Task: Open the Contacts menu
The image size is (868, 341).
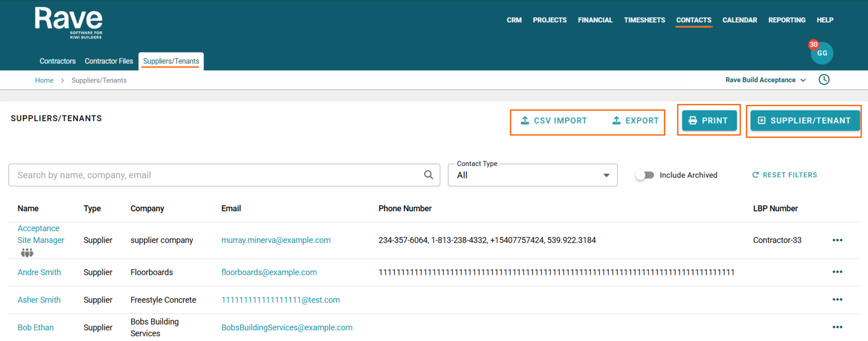Action: pos(694,20)
